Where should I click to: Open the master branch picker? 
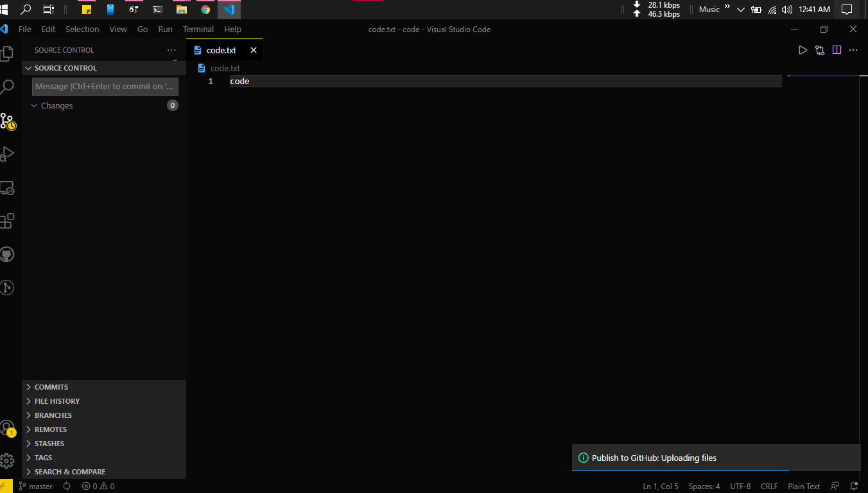pyautogui.click(x=35, y=486)
